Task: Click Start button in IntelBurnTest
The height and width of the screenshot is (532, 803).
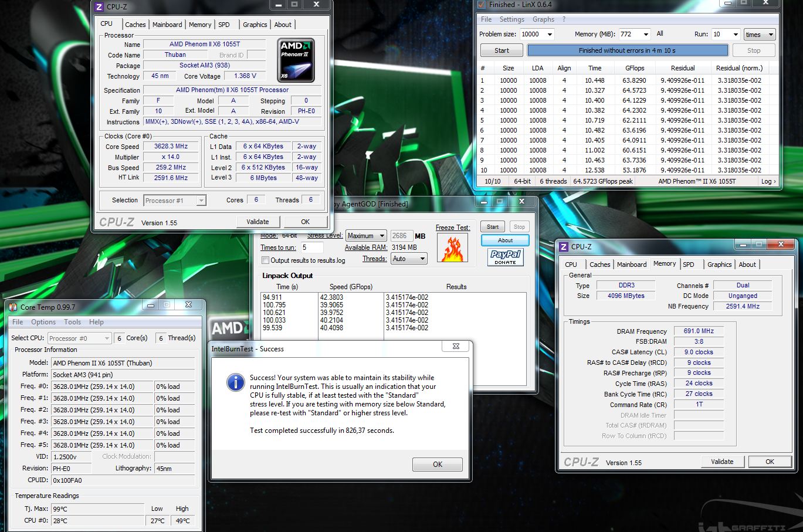Action: (493, 227)
